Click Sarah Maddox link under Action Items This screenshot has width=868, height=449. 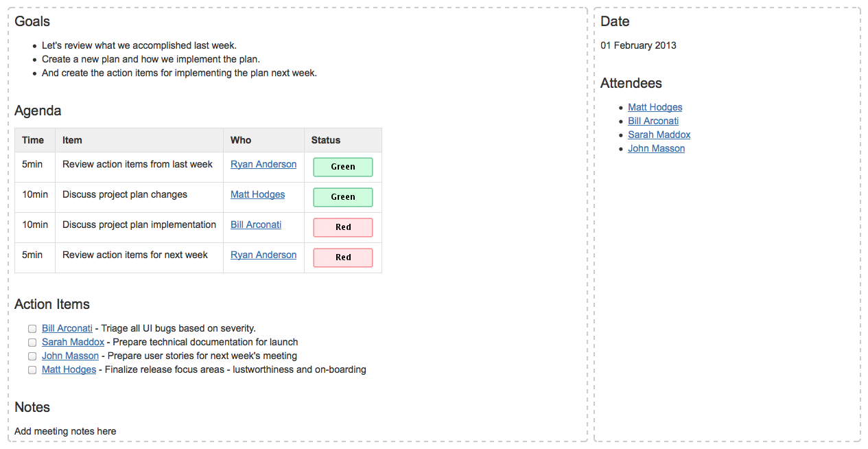(x=73, y=343)
